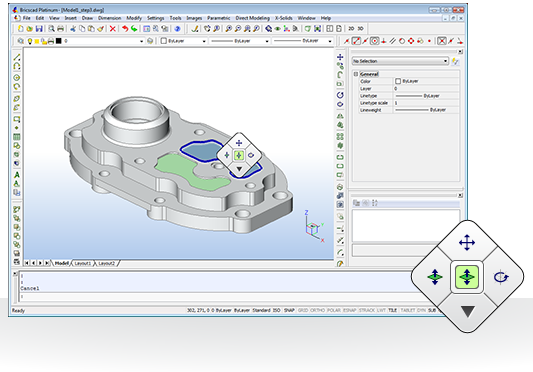Click the Print icon in the top toolbar
533x372 pixels.
click(61, 29)
